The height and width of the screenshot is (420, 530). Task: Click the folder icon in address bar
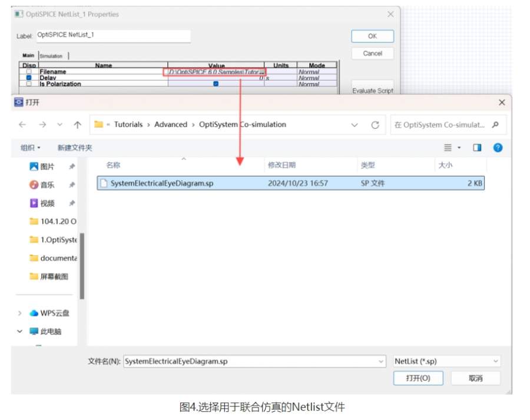[98, 124]
